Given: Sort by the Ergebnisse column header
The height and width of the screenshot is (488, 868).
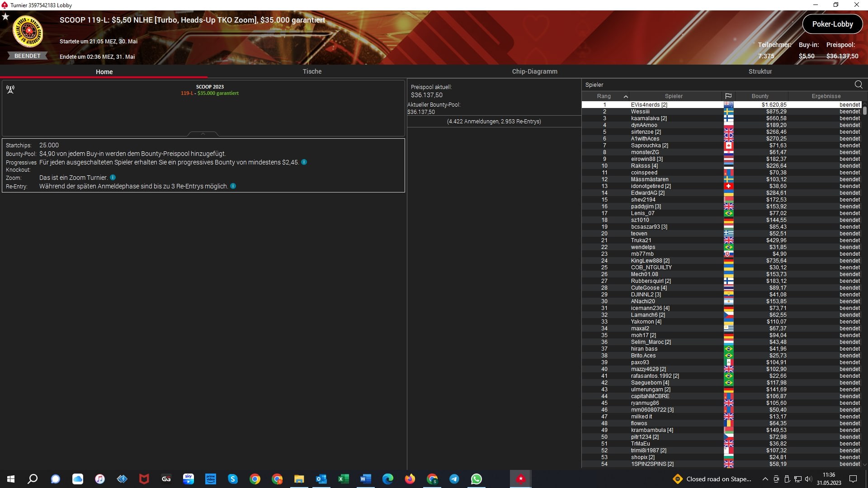Looking at the screenshot, I should pos(826,96).
